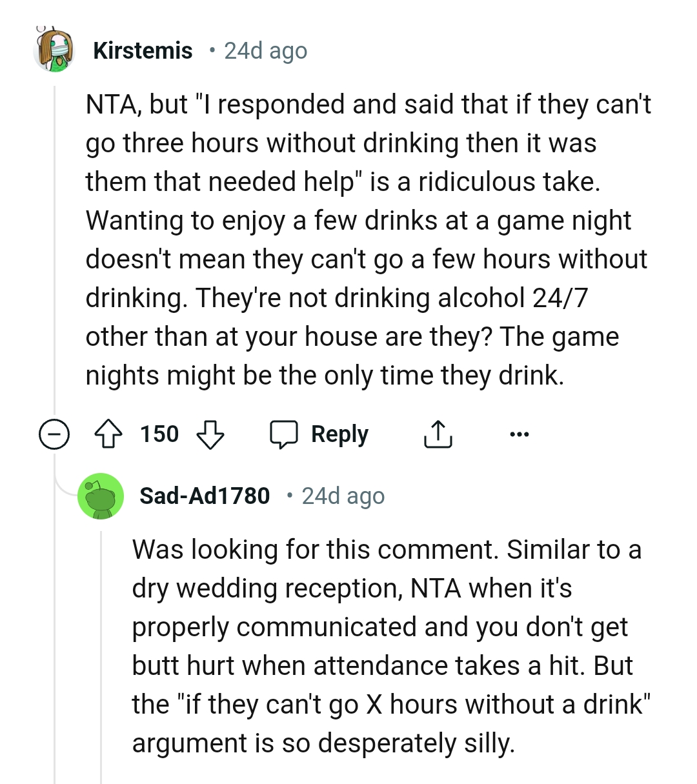Click Sad-Ad1780's green Snoo avatar
Image resolution: width=697 pixels, height=784 pixels.
tap(100, 496)
